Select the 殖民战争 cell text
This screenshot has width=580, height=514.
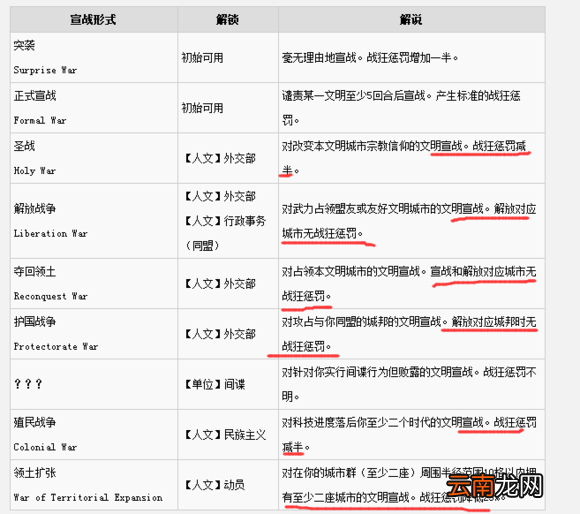(x=35, y=423)
